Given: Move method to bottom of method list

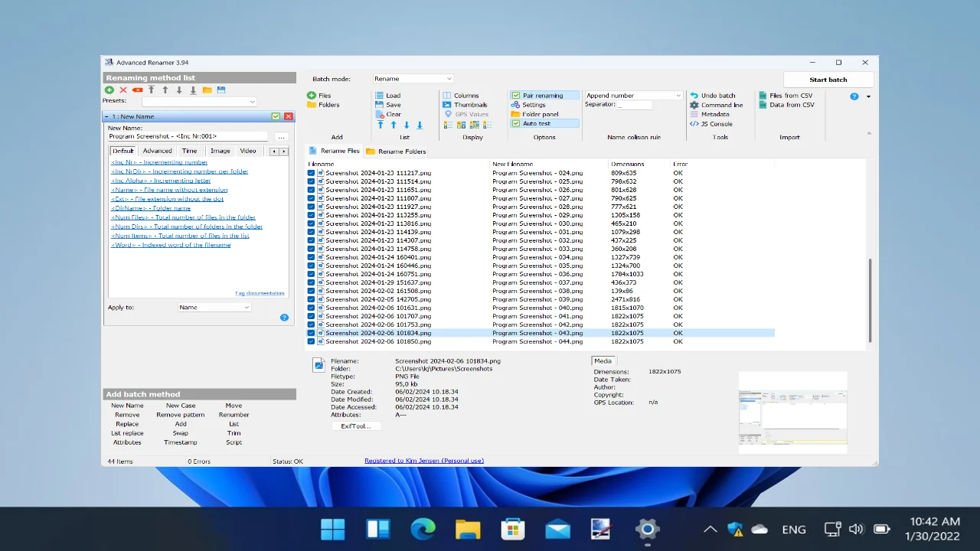Looking at the screenshot, I should (193, 90).
